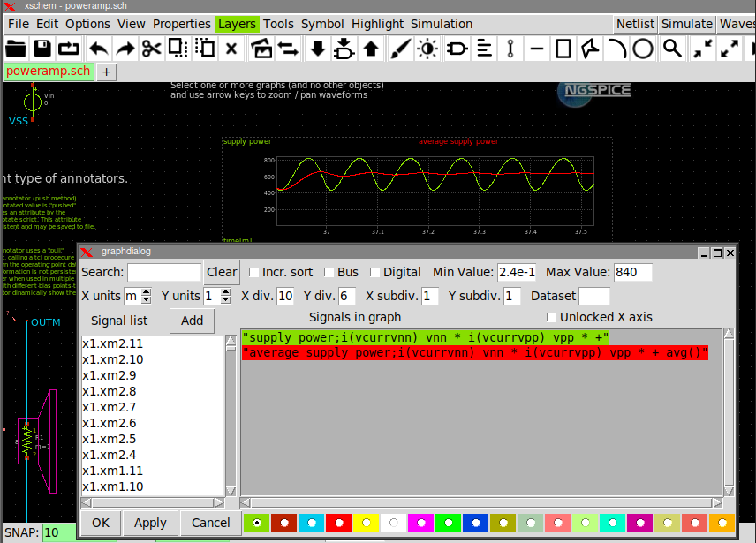Image resolution: width=756 pixels, height=543 pixels.
Task: Click the Add signal button
Action: tap(192, 321)
